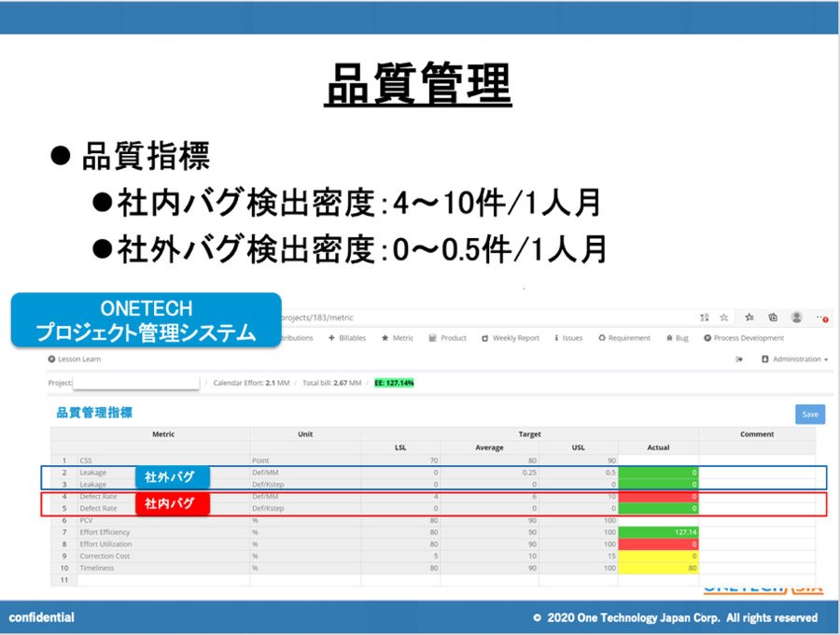The width and height of the screenshot is (840, 635).
Task: Select the Effort Efficiency metric cell
Action: click(x=163, y=532)
